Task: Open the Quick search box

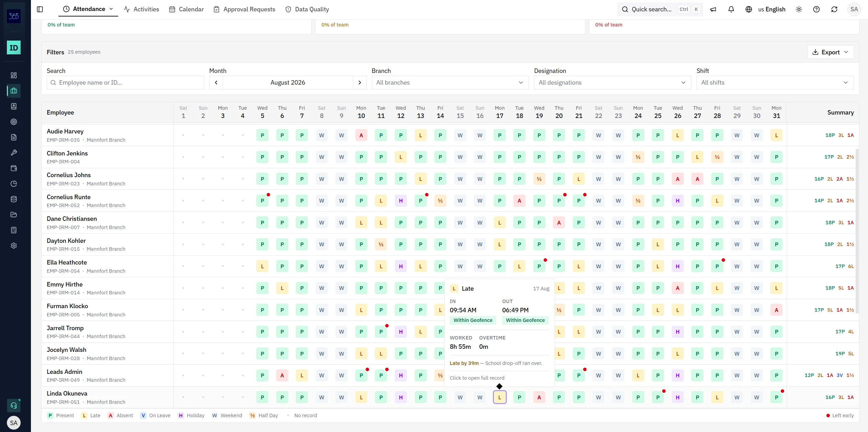Action: (660, 9)
